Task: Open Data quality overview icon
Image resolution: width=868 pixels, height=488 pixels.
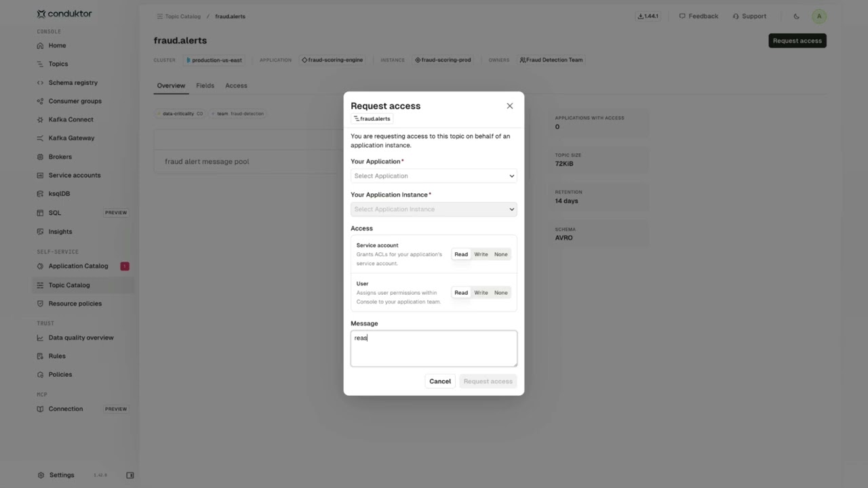Action: pyautogui.click(x=41, y=338)
